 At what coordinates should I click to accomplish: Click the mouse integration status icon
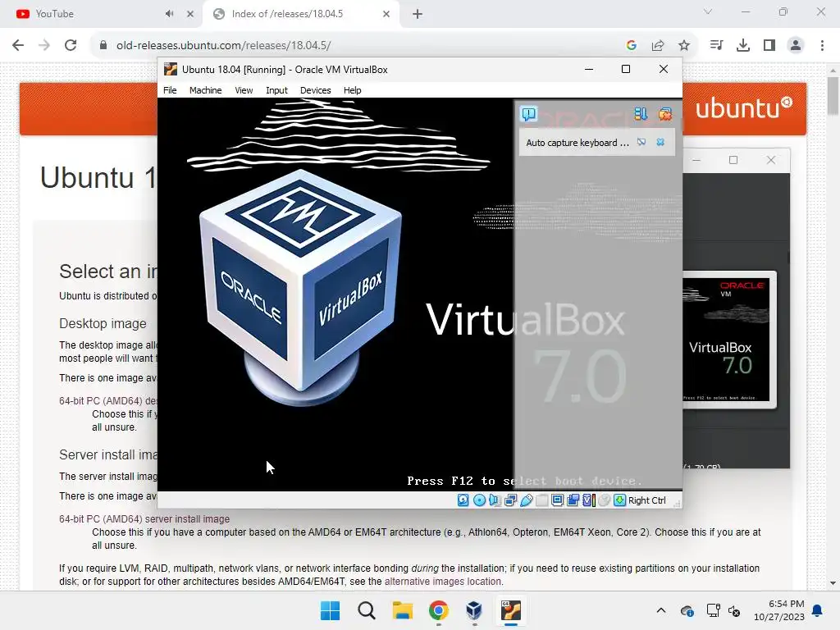point(605,500)
